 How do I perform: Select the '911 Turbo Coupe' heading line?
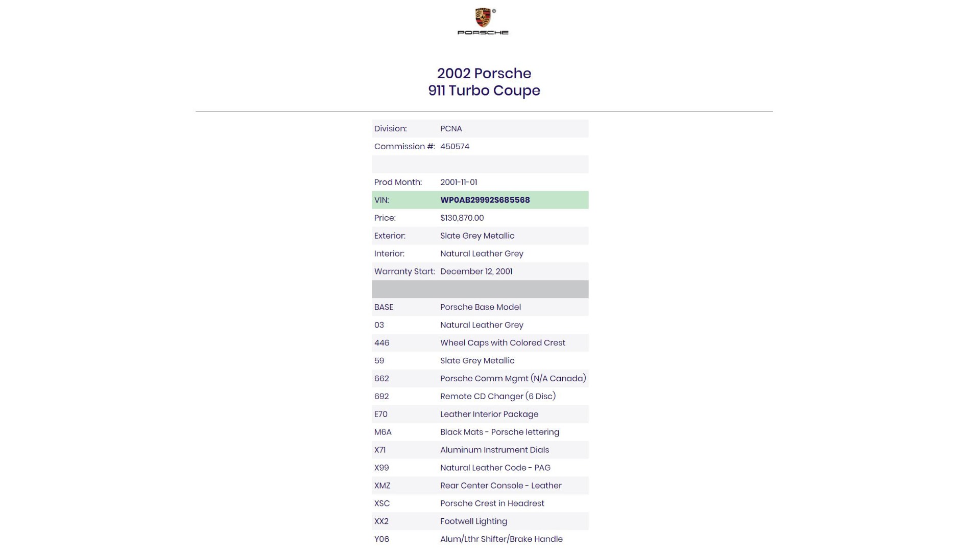point(484,90)
